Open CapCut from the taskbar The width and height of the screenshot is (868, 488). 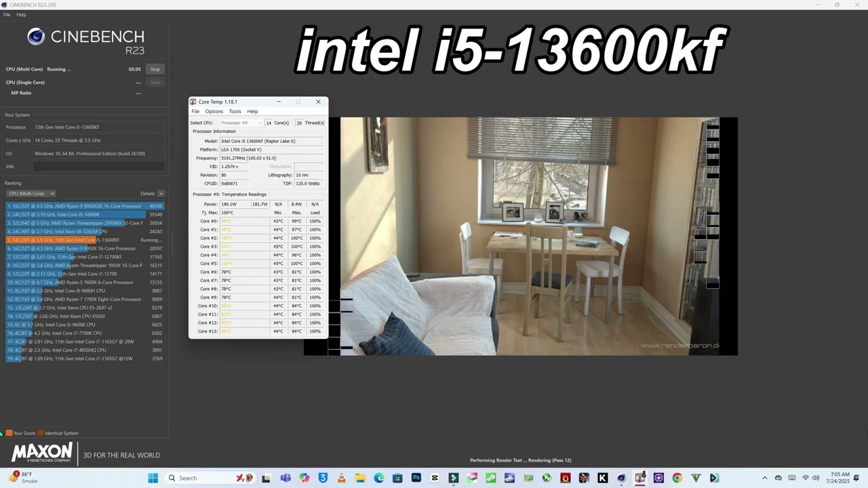click(434, 478)
